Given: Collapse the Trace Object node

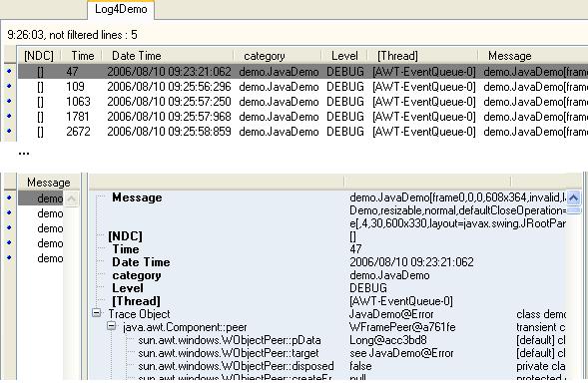Looking at the screenshot, I should pyautogui.click(x=97, y=313).
